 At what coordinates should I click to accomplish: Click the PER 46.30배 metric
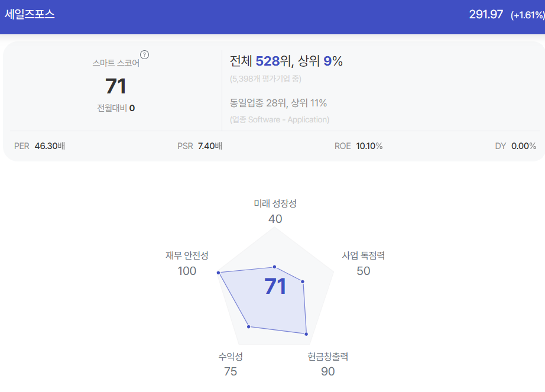click(x=40, y=146)
